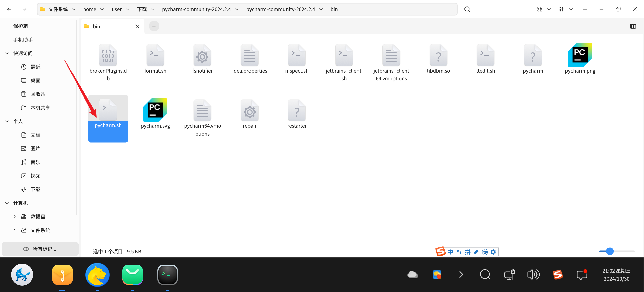Expand the sidebar 文件系统 tree node
This screenshot has width=644, height=292.
tap(14, 230)
